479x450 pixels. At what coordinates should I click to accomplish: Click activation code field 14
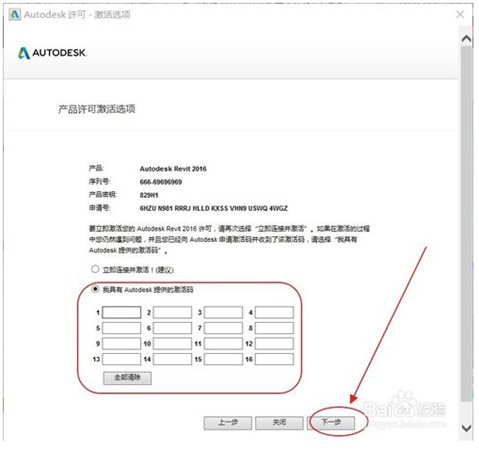[172, 359]
